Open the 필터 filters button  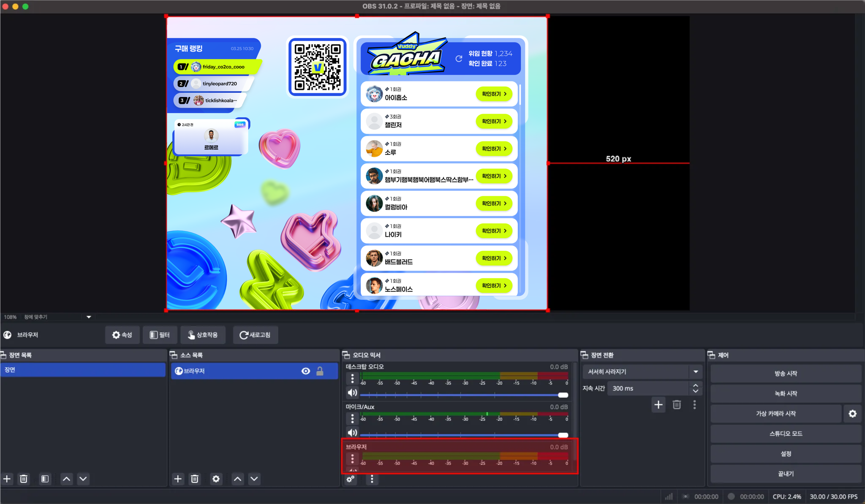(160, 335)
